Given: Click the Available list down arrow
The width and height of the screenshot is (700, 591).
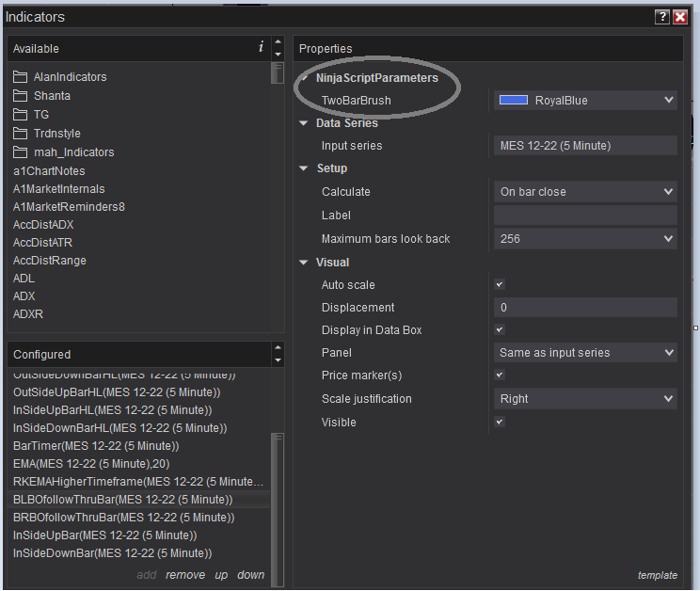Looking at the screenshot, I should tap(278, 54).
